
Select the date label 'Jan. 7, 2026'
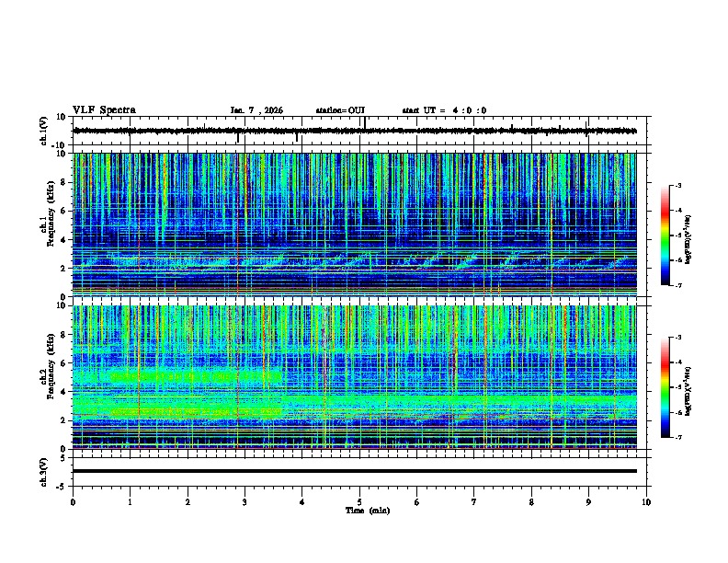click(x=256, y=110)
